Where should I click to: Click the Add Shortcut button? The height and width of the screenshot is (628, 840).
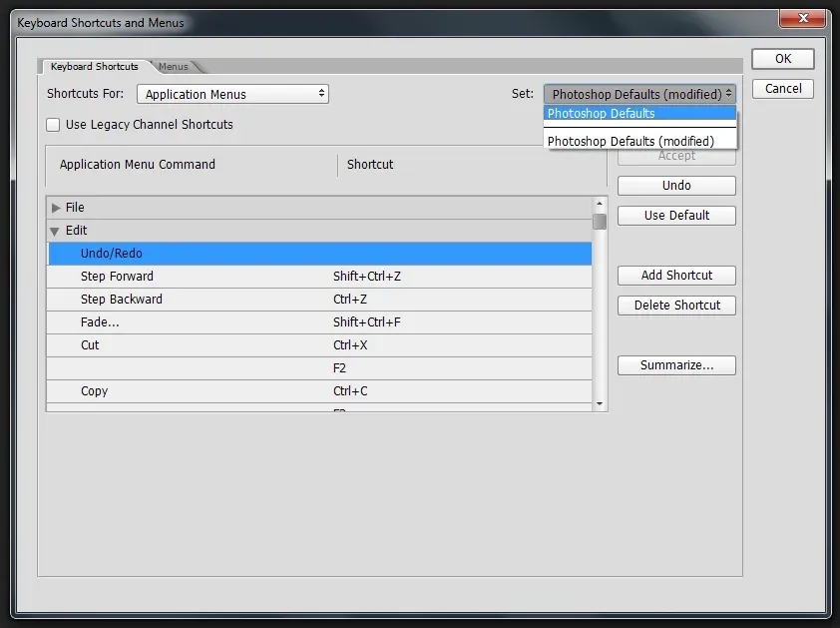point(676,276)
